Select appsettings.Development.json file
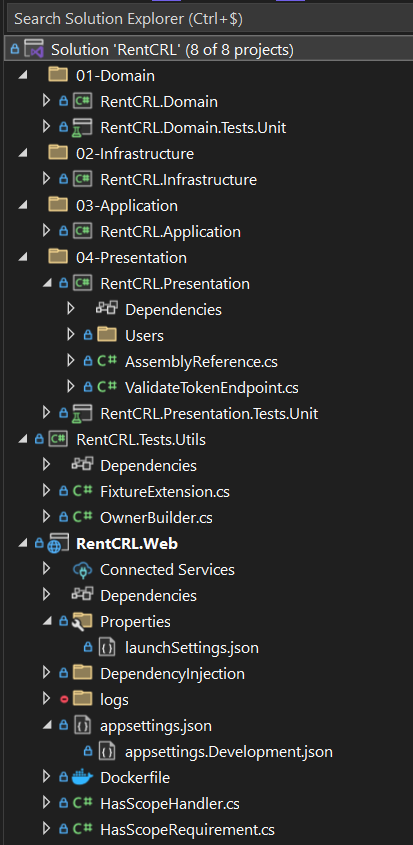 click(229, 752)
